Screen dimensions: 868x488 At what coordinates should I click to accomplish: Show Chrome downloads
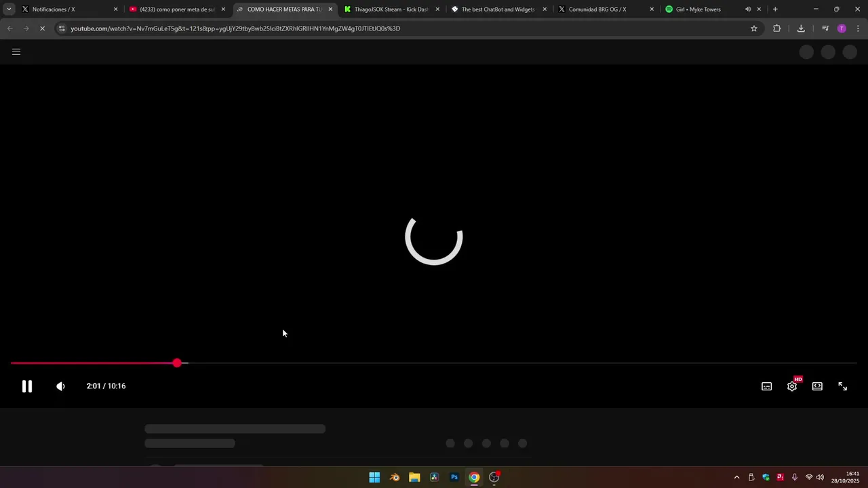click(x=801, y=28)
